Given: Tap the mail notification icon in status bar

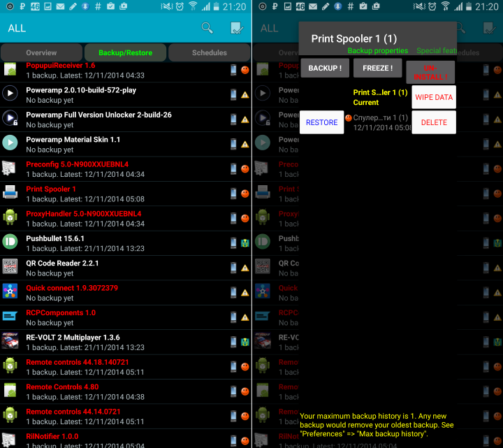Looking at the screenshot, I should (x=60, y=6).
